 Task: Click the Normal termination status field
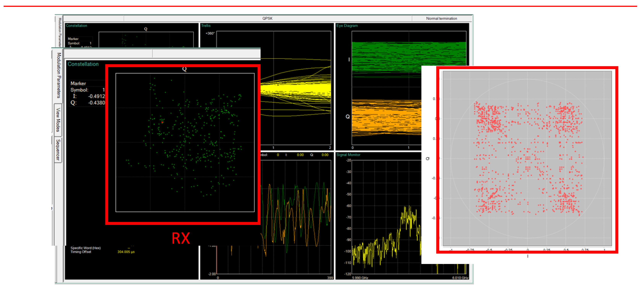click(x=441, y=18)
